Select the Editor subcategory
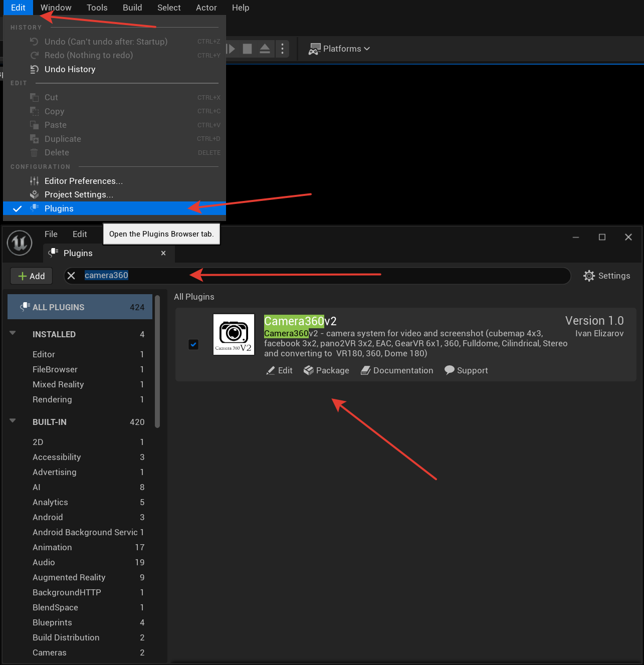The height and width of the screenshot is (665, 644). (80, 354)
